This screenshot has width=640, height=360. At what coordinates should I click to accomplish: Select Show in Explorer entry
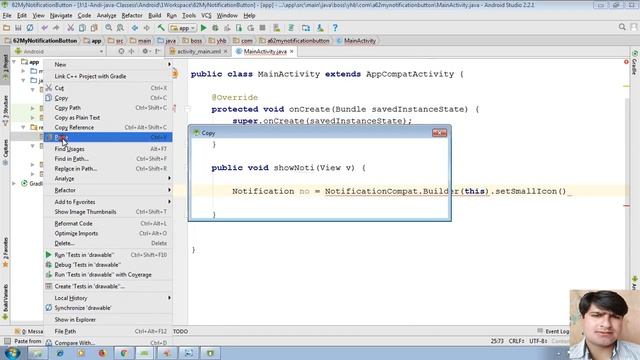(x=108, y=320)
